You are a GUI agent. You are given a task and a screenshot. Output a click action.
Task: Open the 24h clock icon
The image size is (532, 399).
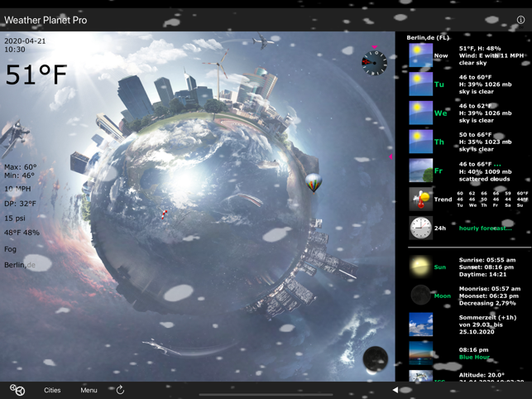click(420, 228)
